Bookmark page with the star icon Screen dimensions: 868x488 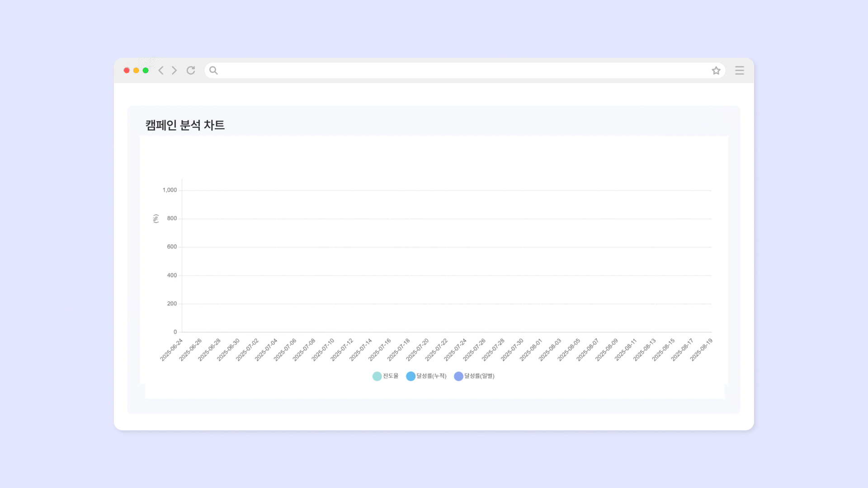716,70
